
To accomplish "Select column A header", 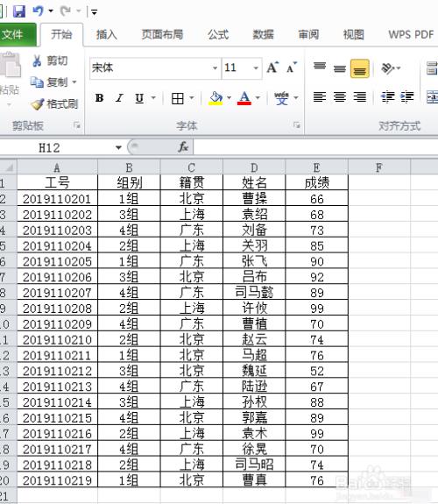I will [57, 167].
